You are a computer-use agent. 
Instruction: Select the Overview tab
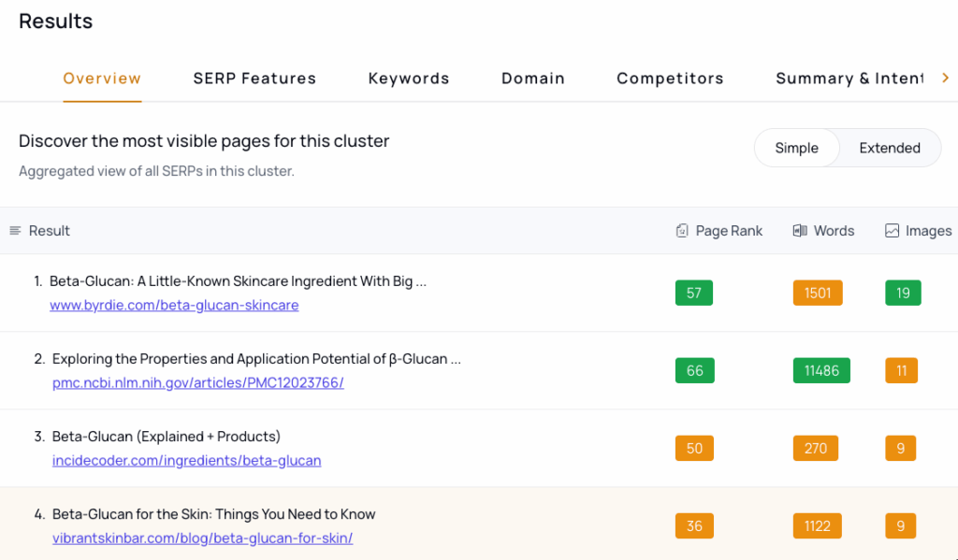[x=102, y=79]
